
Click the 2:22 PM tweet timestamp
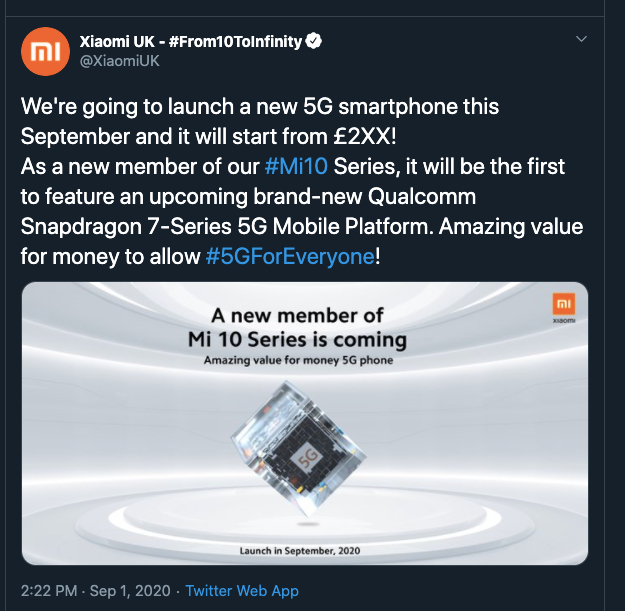(x=48, y=591)
